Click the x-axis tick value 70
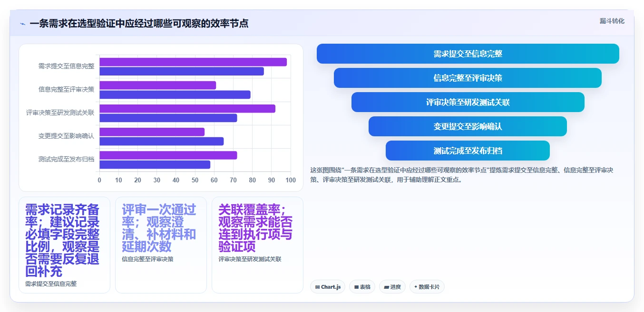Viewport: 644px width, 312px height. (234, 180)
